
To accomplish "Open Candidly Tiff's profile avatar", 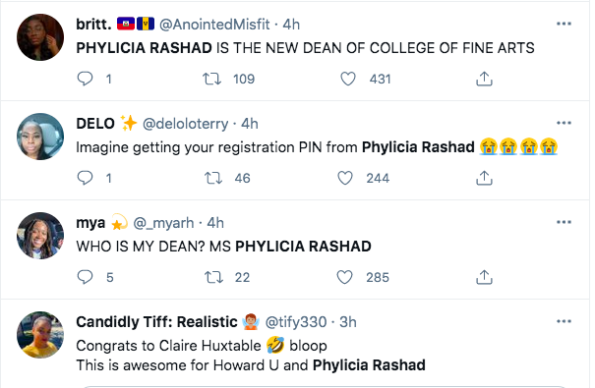I will (x=40, y=335).
